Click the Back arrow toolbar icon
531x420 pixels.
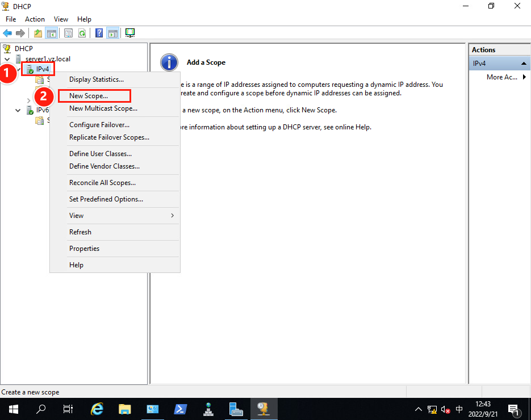tap(7, 33)
